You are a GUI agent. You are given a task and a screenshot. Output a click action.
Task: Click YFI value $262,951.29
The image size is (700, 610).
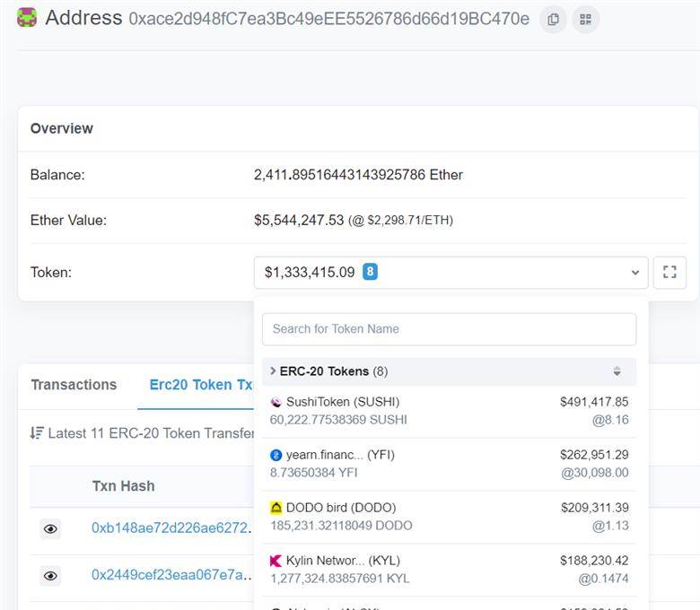[x=594, y=455]
